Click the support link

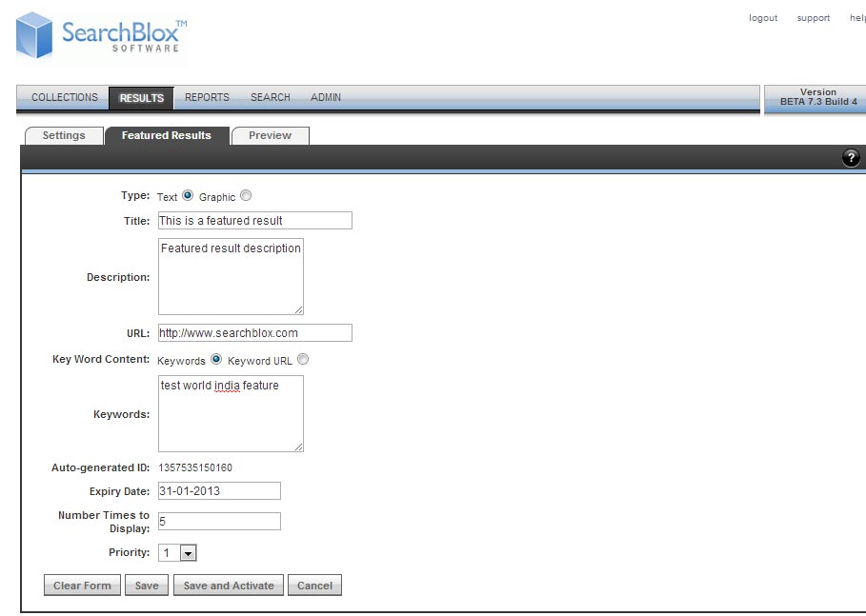point(814,18)
